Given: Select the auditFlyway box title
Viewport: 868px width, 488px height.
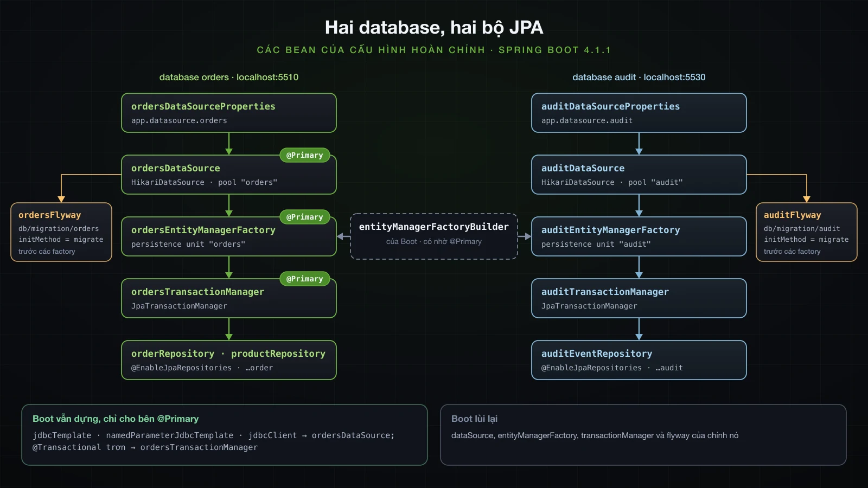Looking at the screenshot, I should coord(792,215).
